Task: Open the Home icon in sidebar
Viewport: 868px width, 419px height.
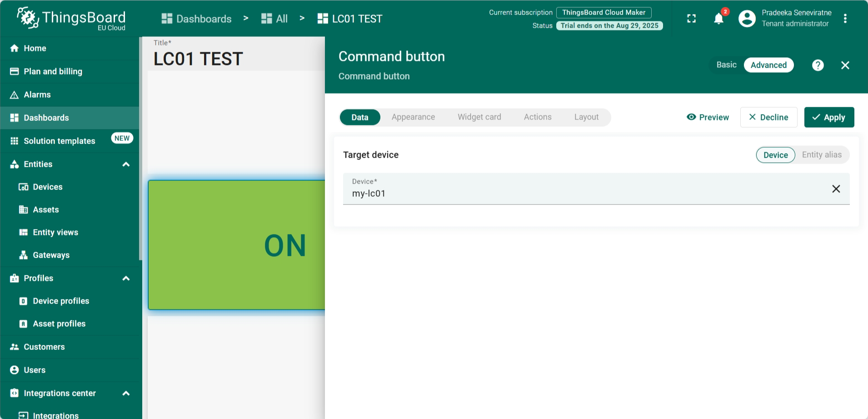Action: [x=15, y=48]
